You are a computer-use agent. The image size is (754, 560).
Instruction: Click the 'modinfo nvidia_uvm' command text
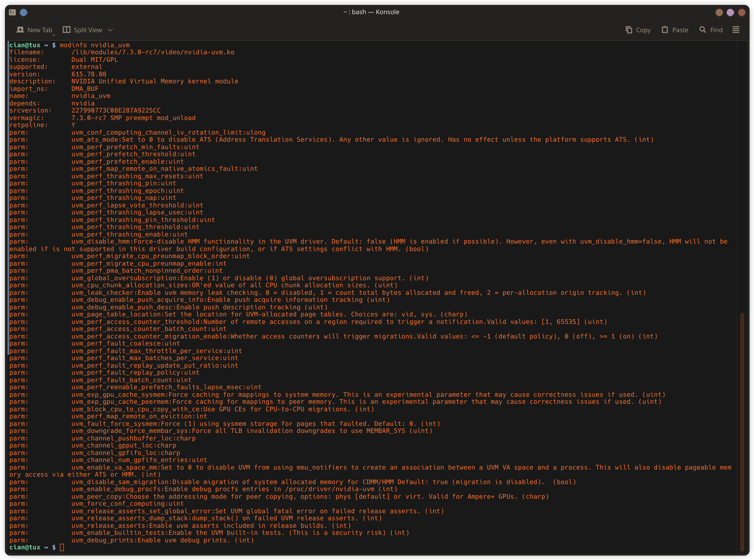[x=94, y=45]
